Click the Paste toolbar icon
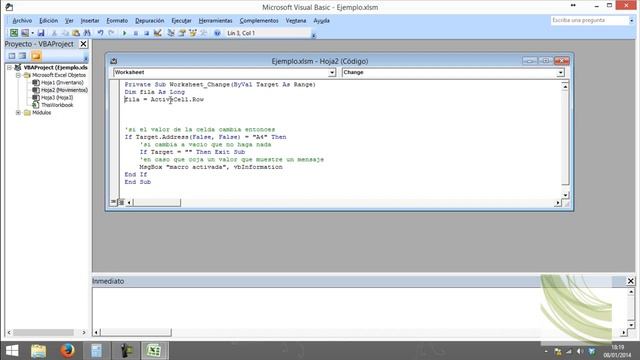 click(76, 33)
